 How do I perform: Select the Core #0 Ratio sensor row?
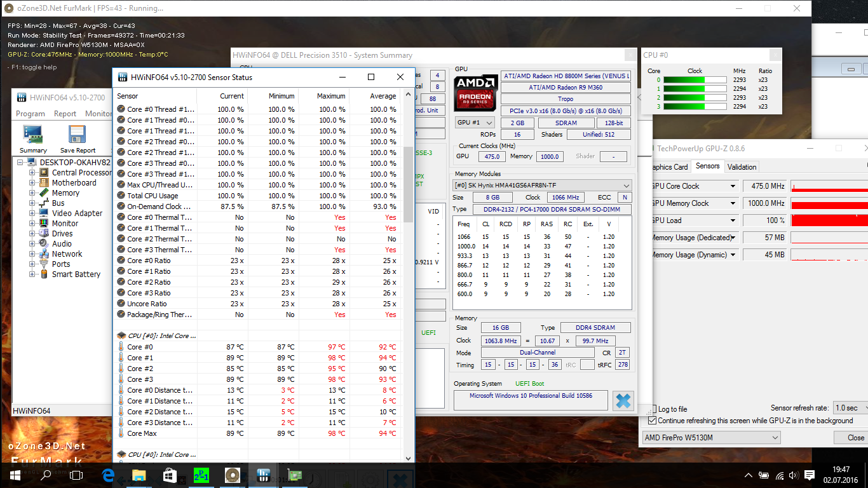point(257,261)
